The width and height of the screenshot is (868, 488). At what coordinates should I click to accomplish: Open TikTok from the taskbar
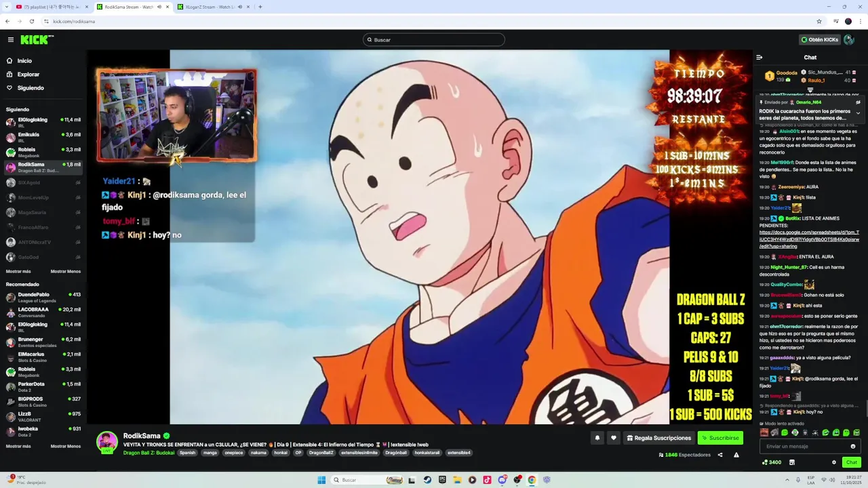487,480
